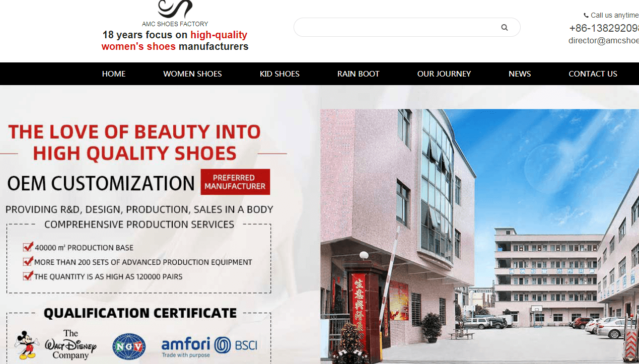Click the 'OEM CUSTOMIZATION' heading
The width and height of the screenshot is (639, 364).
click(x=101, y=184)
